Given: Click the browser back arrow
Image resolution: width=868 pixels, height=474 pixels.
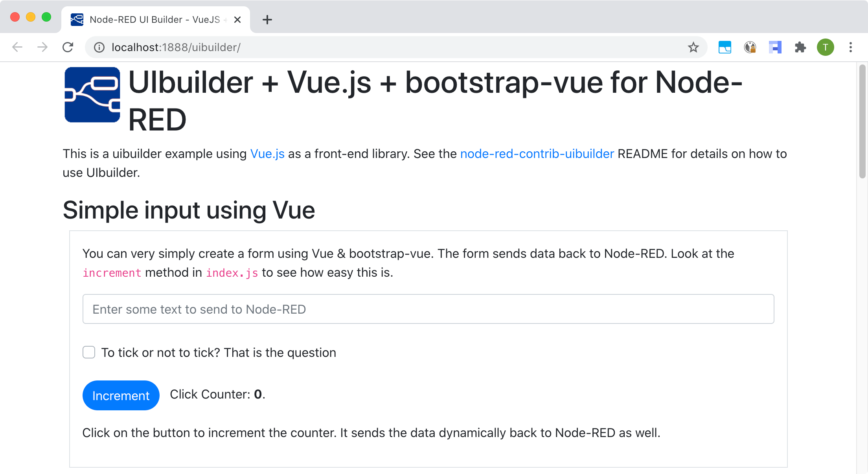Looking at the screenshot, I should 17,48.
